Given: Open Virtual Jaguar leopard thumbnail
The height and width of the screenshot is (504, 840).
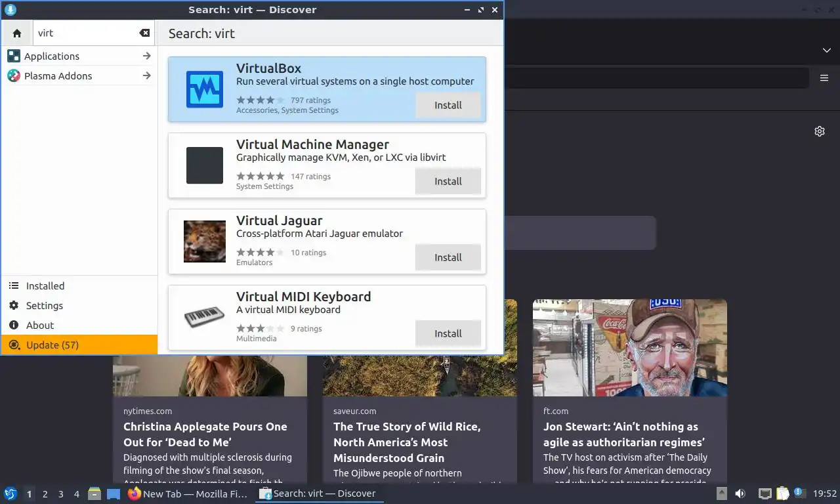Looking at the screenshot, I should [205, 241].
